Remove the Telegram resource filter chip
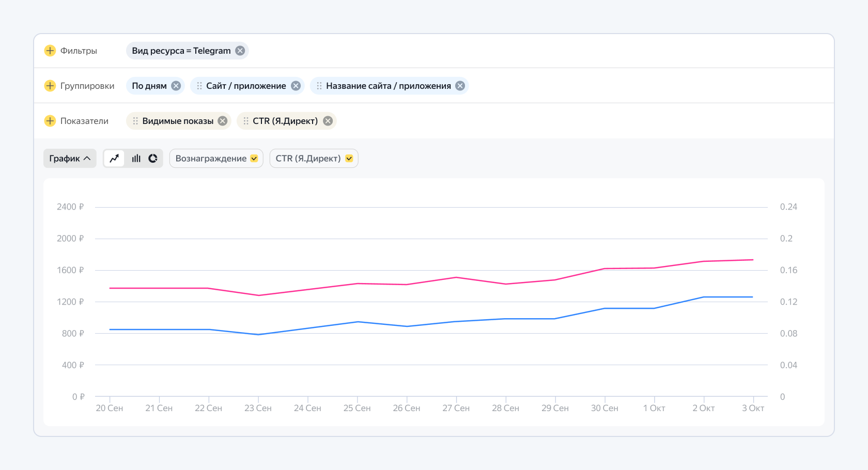The width and height of the screenshot is (868, 470). point(240,51)
